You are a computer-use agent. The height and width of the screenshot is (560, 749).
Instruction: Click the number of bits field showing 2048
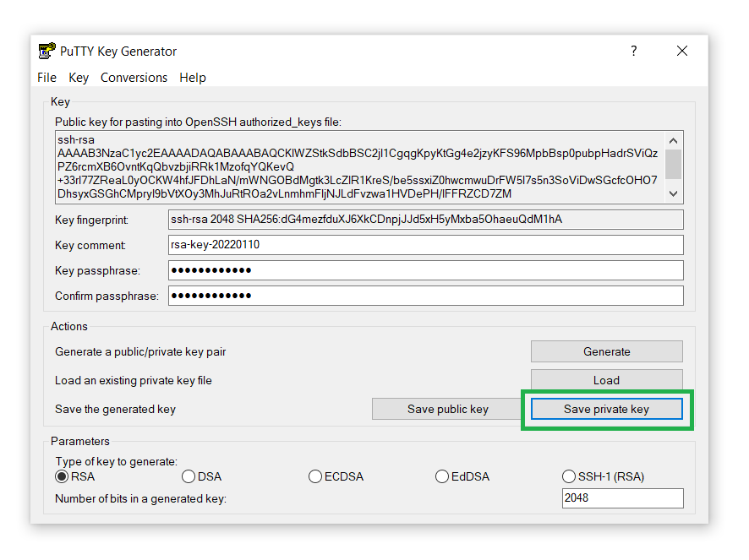pyautogui.click(x=622, y=498)
